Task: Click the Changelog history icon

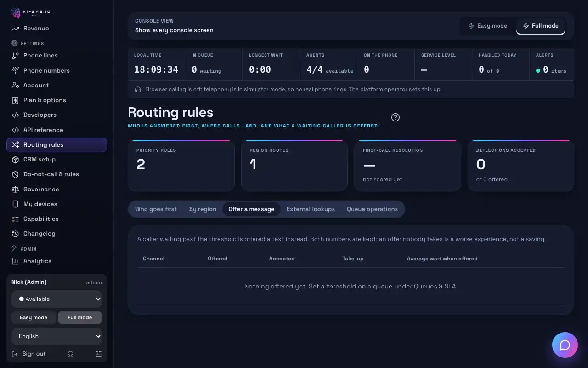Action: pos(16,234)
